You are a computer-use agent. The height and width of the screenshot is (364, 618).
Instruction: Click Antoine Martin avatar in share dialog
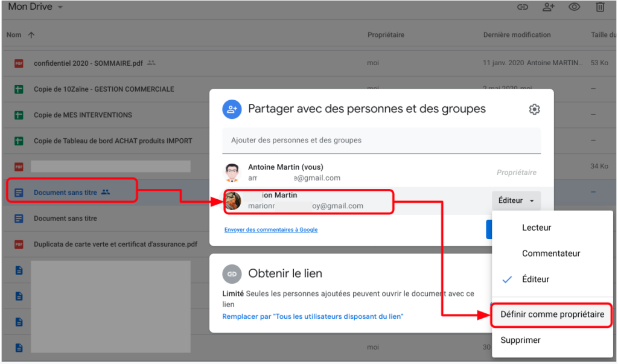tap(232, 172)
